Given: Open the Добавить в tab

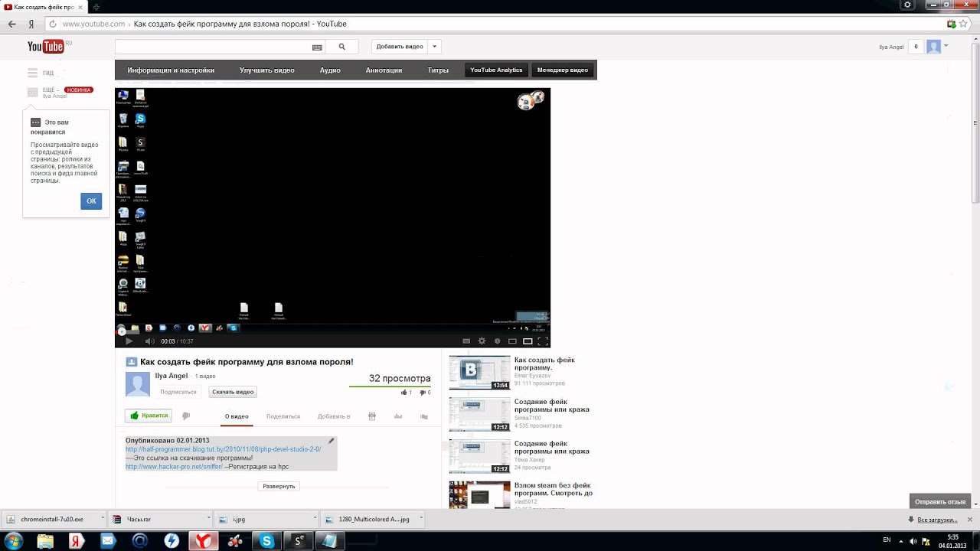Looking at the screenshot, I should click(x=334, y=416).
